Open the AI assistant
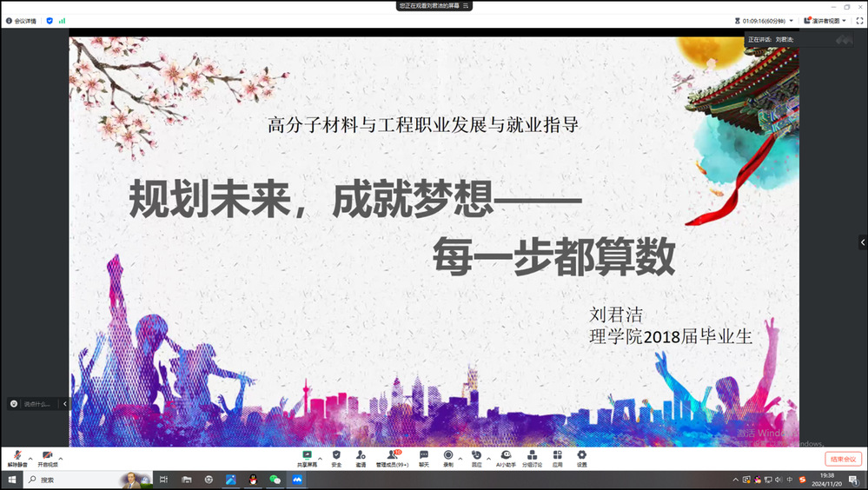Screen dimensions: 868x490 506,456
